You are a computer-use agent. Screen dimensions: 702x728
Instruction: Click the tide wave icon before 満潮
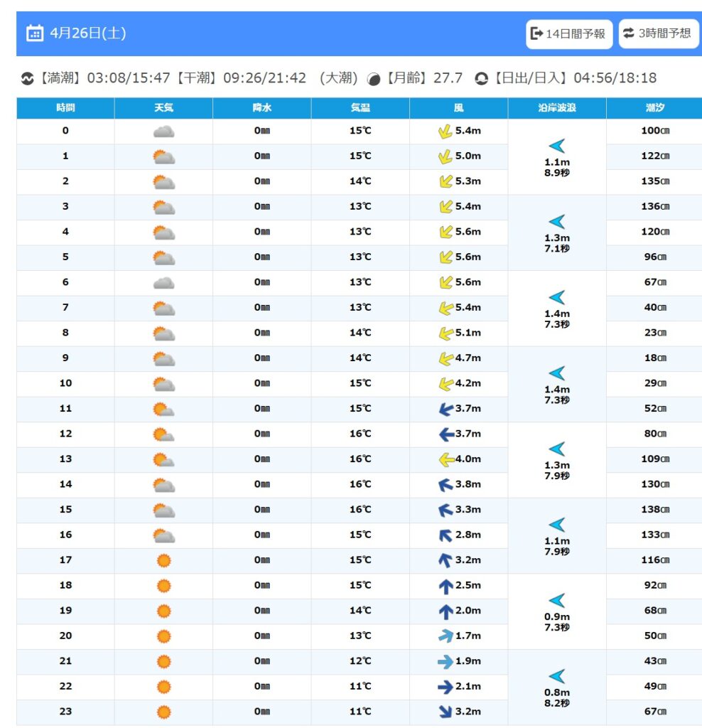28,78
